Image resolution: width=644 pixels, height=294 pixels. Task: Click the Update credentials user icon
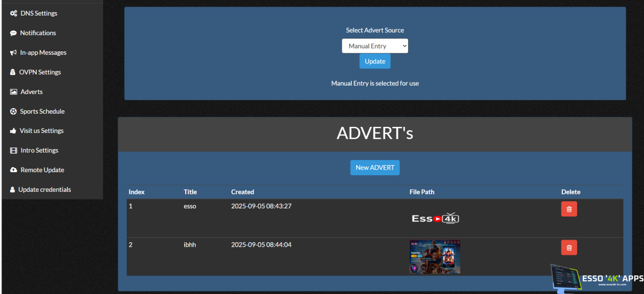tap(13, 190)
